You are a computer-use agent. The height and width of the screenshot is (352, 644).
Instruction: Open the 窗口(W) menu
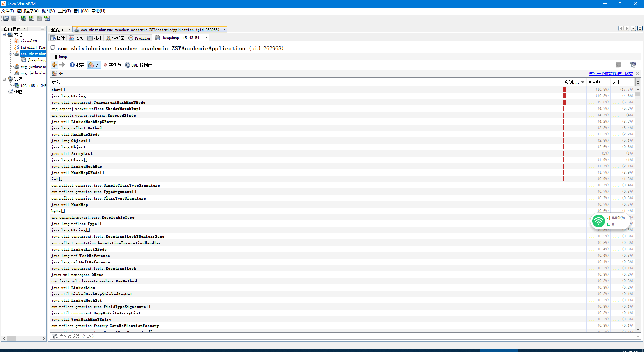tap(81, 11)
